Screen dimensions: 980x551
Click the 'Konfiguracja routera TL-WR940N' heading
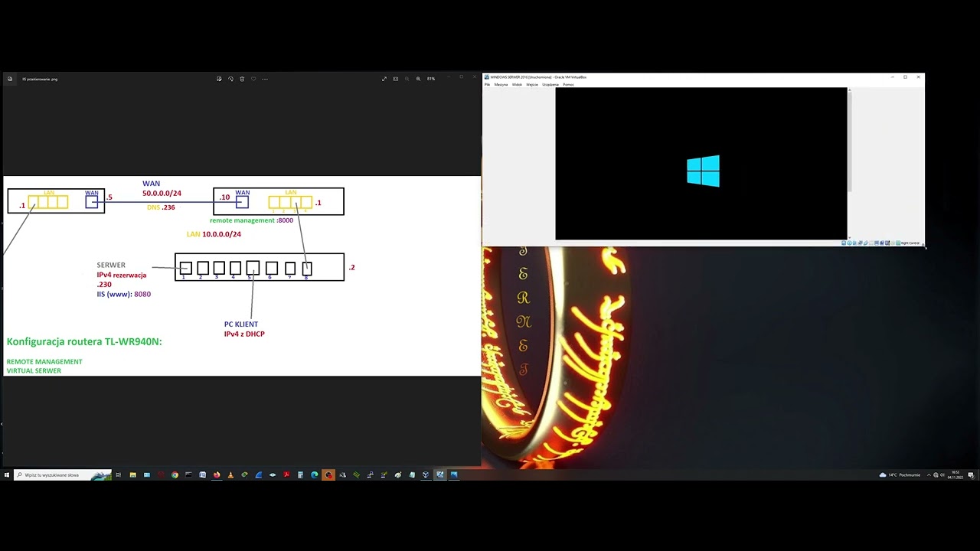[84, 341]
